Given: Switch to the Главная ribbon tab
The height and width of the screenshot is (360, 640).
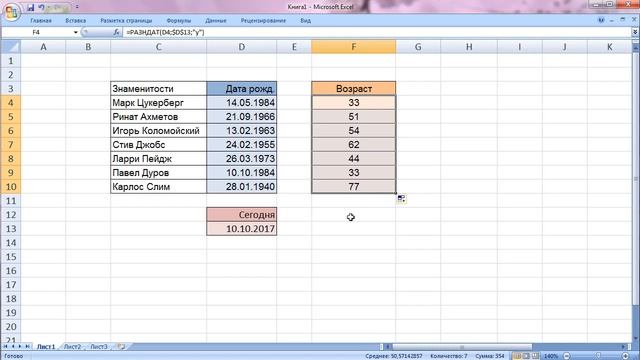Looking at the screenshot, I should tap(41, 20).
